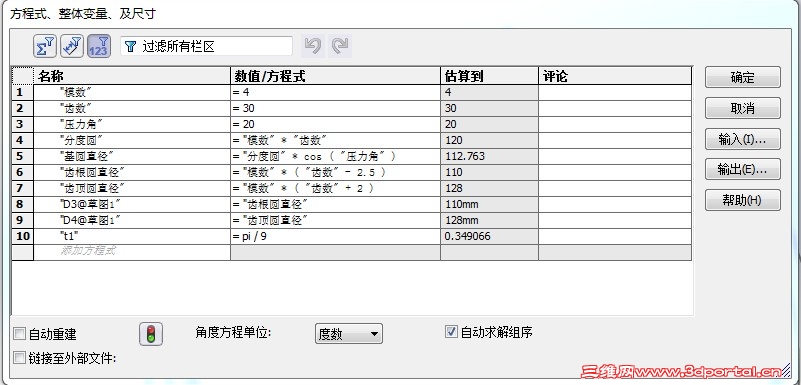Select the "分度圆" name cell
Image resolution: width=801 pixels, height=385 pixels.
[132, 140]
